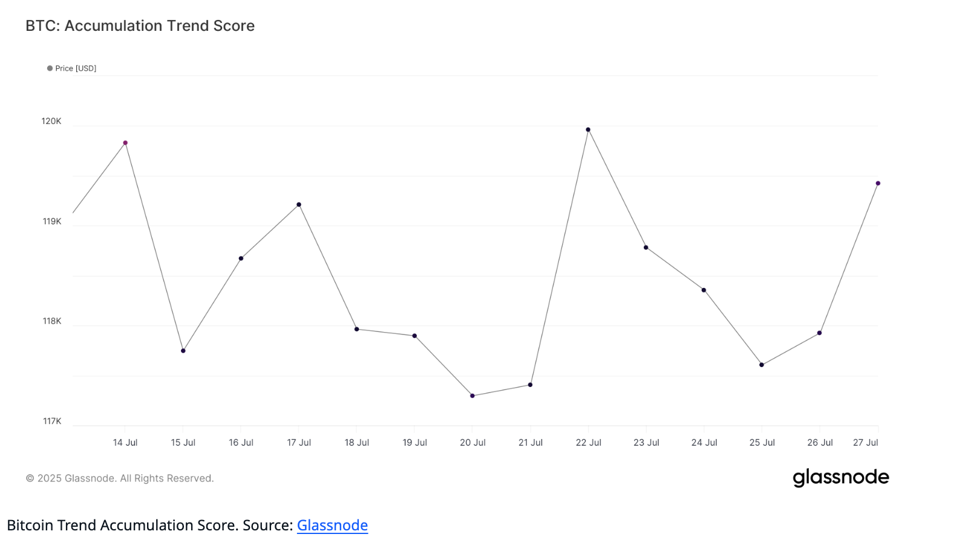Select the 23 Jul data point

(646, 247)
